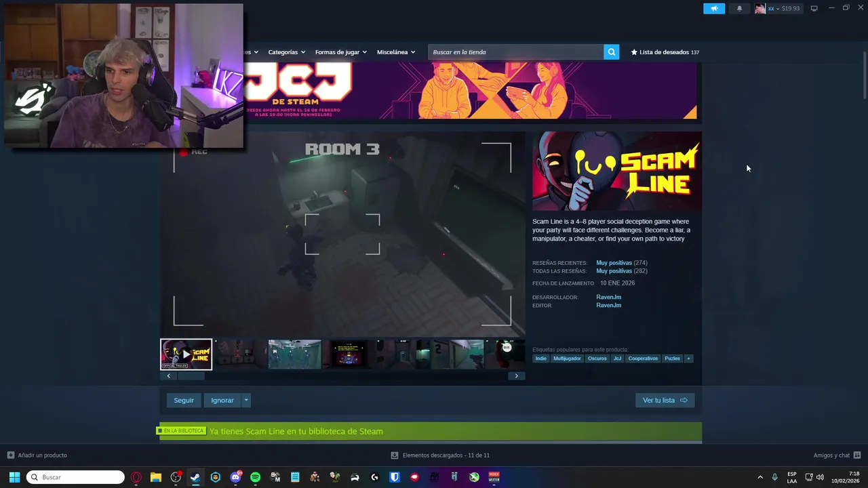Screen dimensions: 868x488
Task: Expand the account dropdown next to wallet balance
Action: (x=778, y=8)
